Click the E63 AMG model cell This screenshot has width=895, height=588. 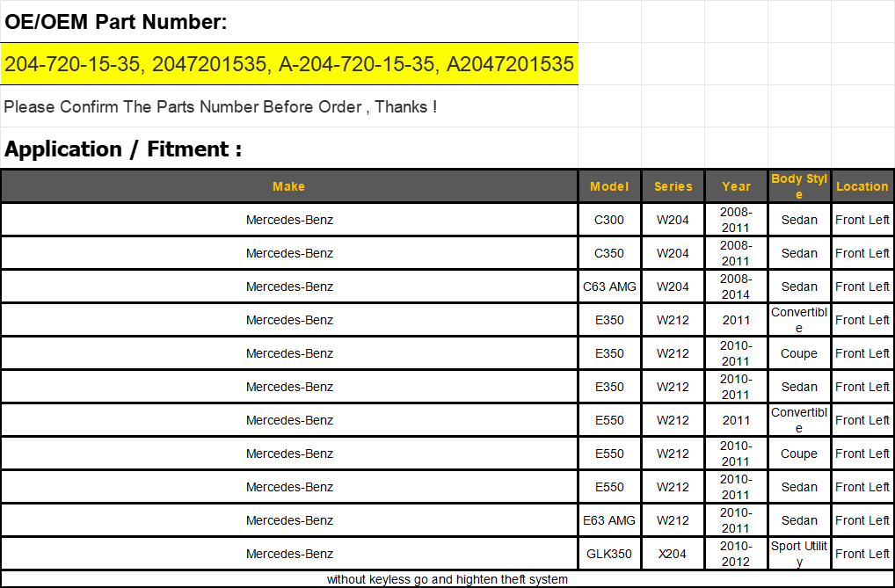(609, 520)
